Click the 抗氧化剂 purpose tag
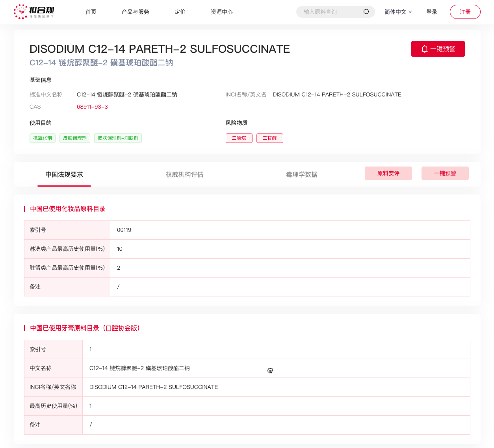494x448 pixels. (43, 138)
